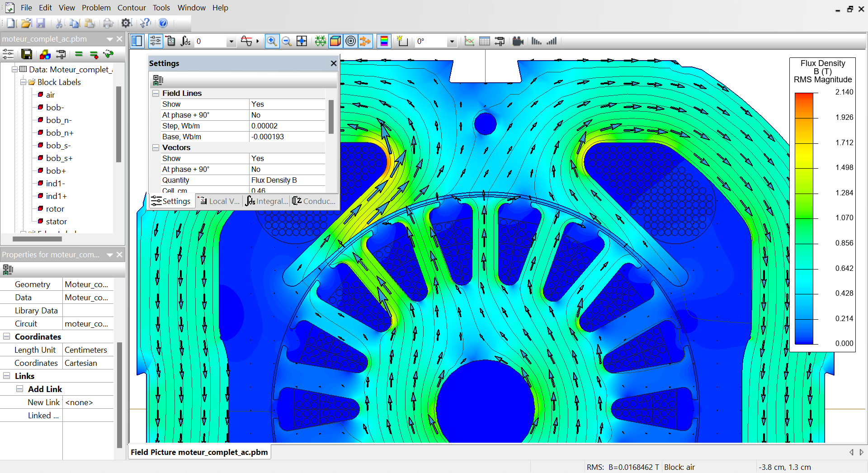Viewport: 868px width, 473px height.
Task: Toggle the vectors display button
Action: click(x=365, y=42)
